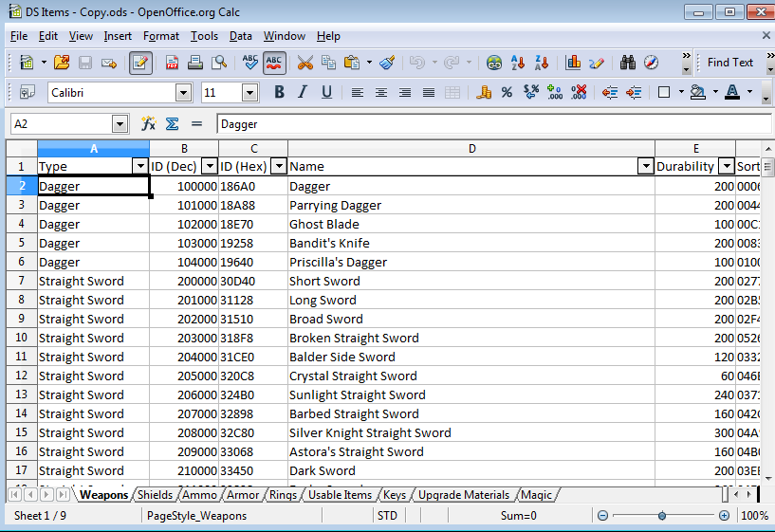
Task: Open Function Wizard fx icon
Action: [x=148, y=123]
